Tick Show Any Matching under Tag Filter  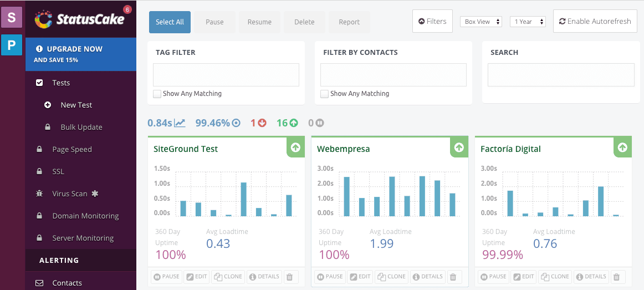(157, 94)
